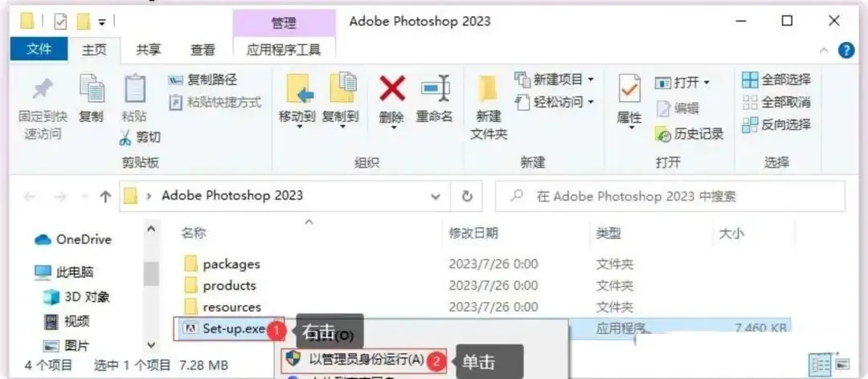Select 3D 对象 in the navigation pane
This screenshot has height=379, width=868.
76,297
